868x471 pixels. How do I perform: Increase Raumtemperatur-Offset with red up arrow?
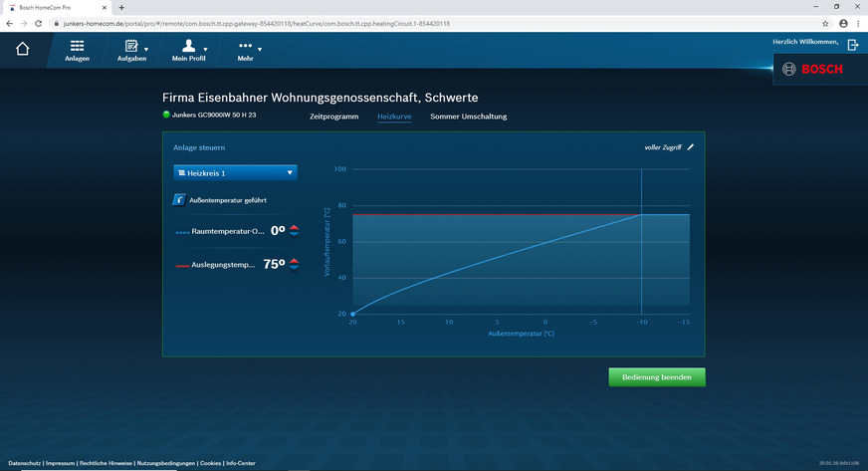[x=294, y=227]
